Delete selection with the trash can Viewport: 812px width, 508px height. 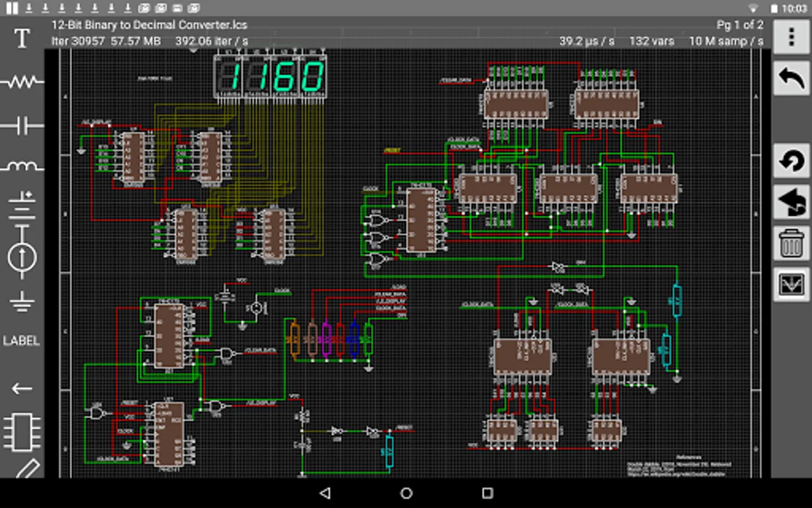791,244
